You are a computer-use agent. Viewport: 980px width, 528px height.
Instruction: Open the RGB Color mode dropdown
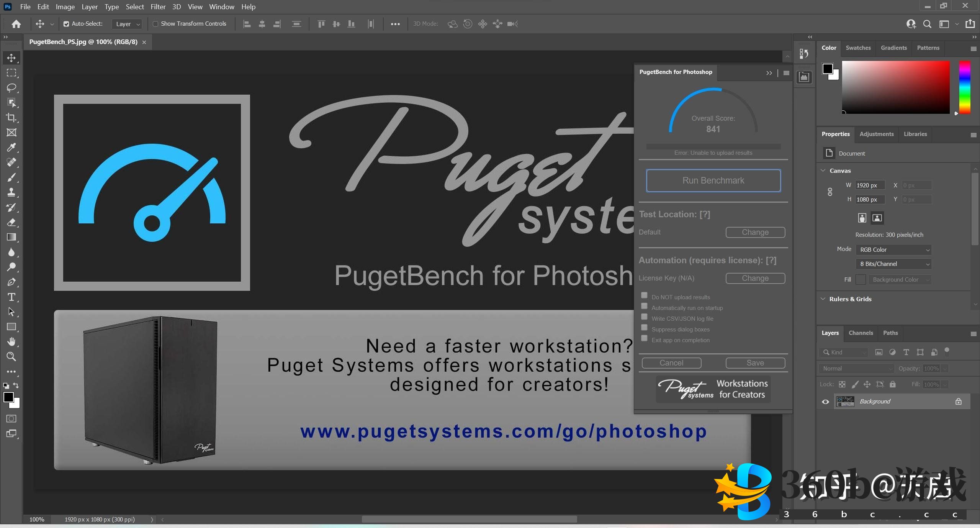click(893, 250)
